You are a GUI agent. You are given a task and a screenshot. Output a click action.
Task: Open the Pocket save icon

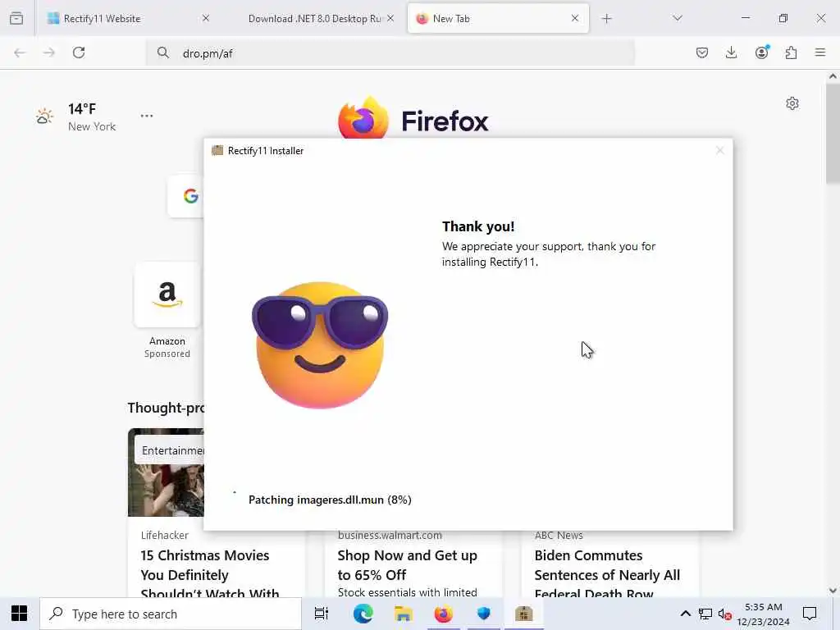702,52
